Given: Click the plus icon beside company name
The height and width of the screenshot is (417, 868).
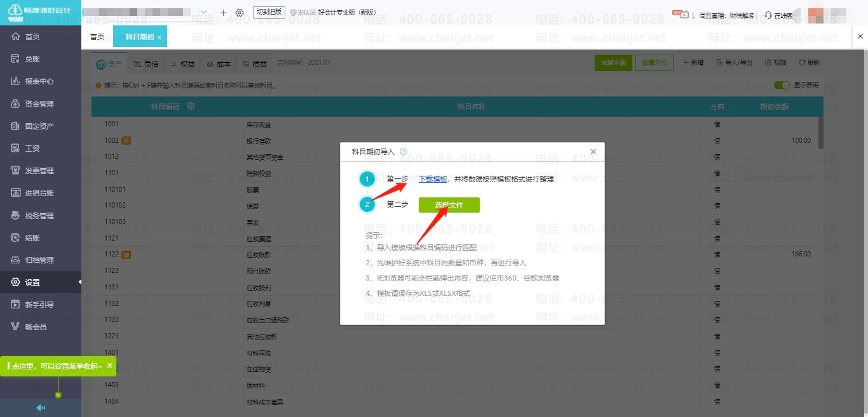Looking at the screenshot, I should point(223,13).
